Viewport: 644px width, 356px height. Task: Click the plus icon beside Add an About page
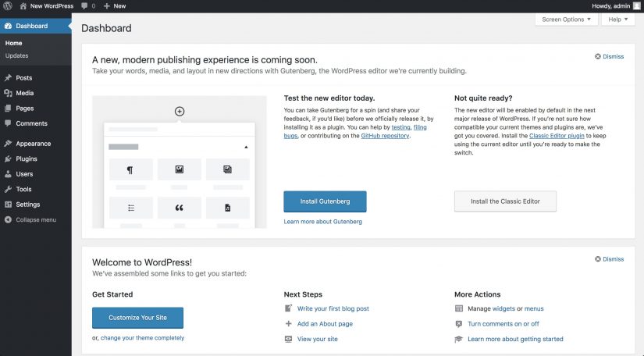(288, 323)
